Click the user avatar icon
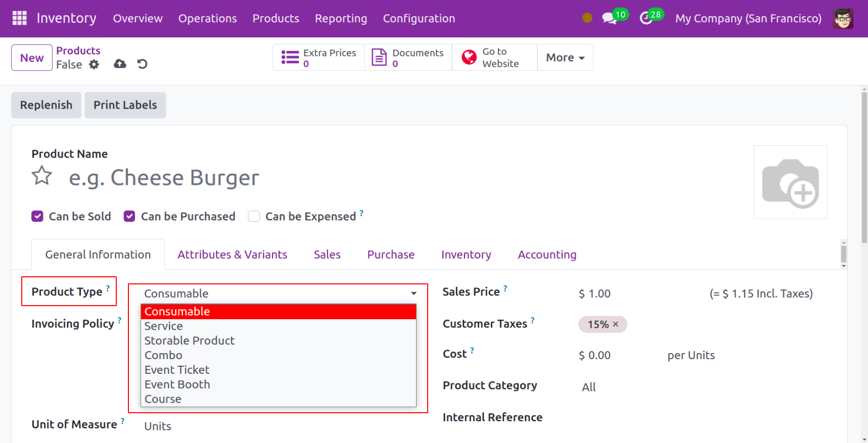 [x=843, y=19]
